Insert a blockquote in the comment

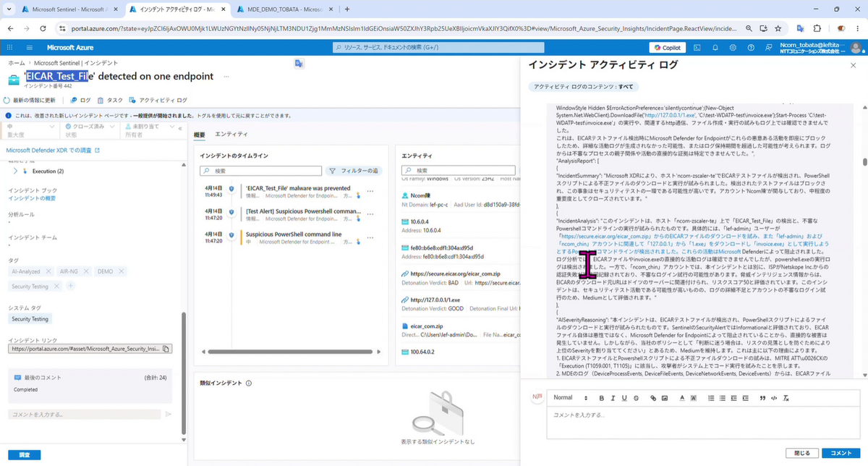[762, 398]
